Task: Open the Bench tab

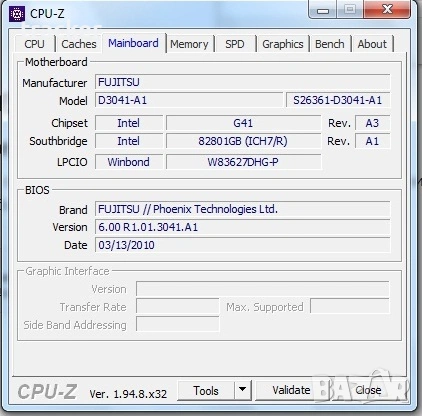Action: coord(330,44)
